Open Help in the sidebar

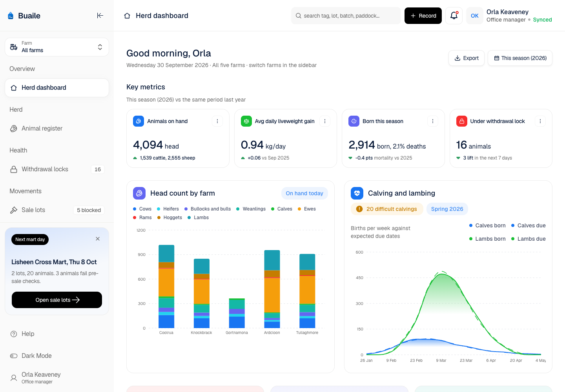pos(57,334)
